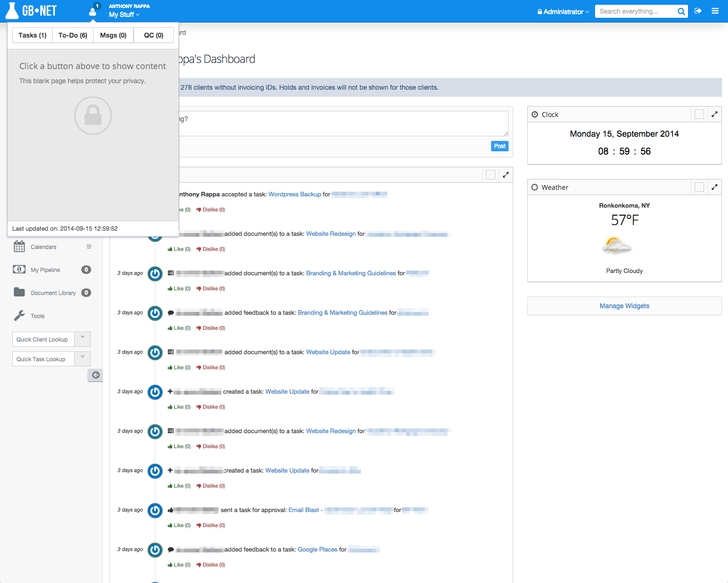Click the Post button

pyautogui.click(x=500, y=146)
